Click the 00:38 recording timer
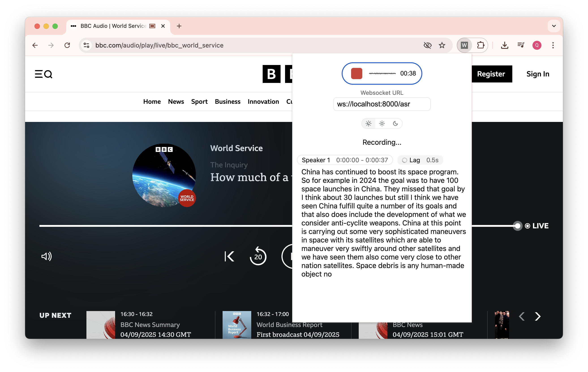588x372 pixels. tap(408, 73)
